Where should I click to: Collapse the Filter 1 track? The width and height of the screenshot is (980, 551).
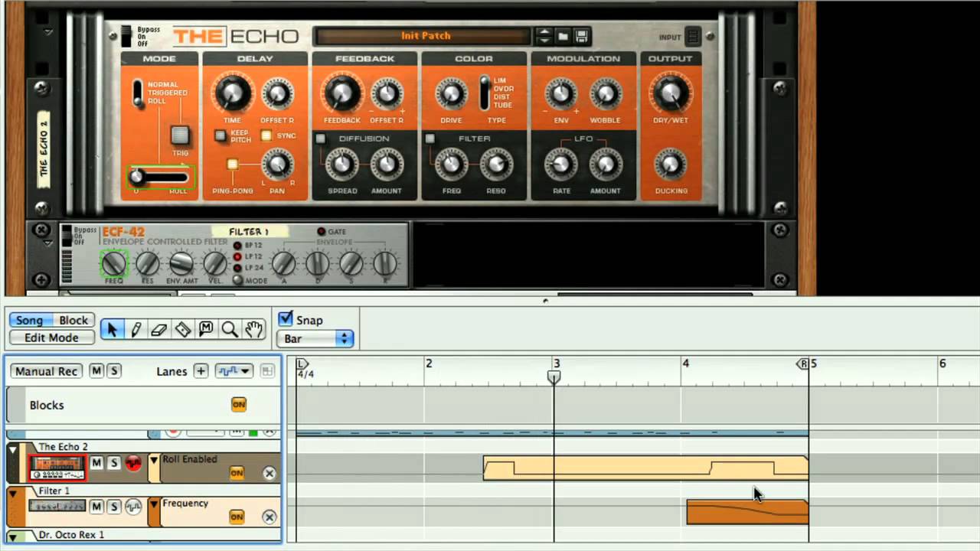click(13, 495)
